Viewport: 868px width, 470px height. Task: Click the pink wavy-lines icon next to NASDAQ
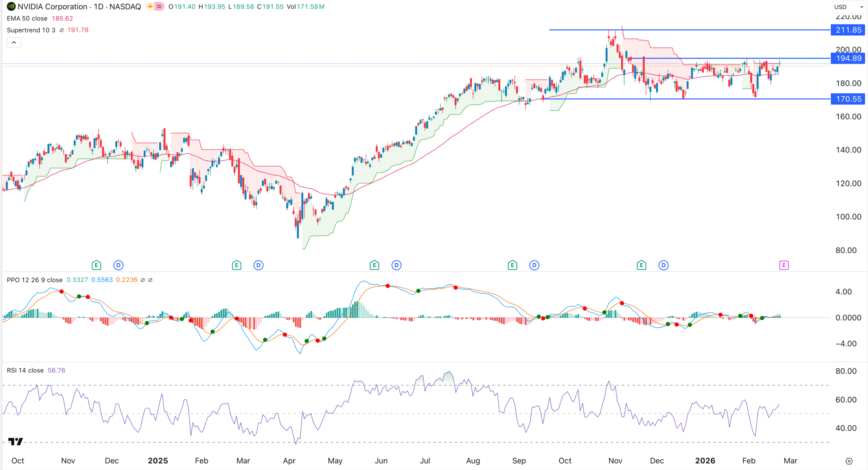[159, 6]
